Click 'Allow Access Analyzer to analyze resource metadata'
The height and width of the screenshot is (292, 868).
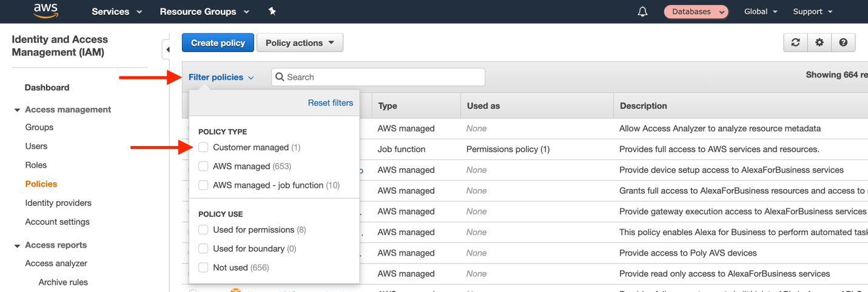point(720,128)
